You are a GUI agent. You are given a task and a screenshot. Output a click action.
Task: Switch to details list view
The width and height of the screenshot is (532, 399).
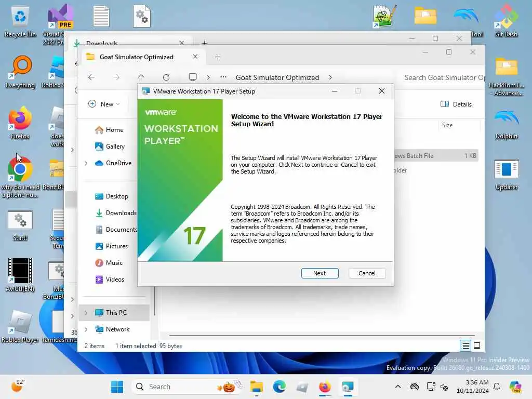click(x=466, y=345)
